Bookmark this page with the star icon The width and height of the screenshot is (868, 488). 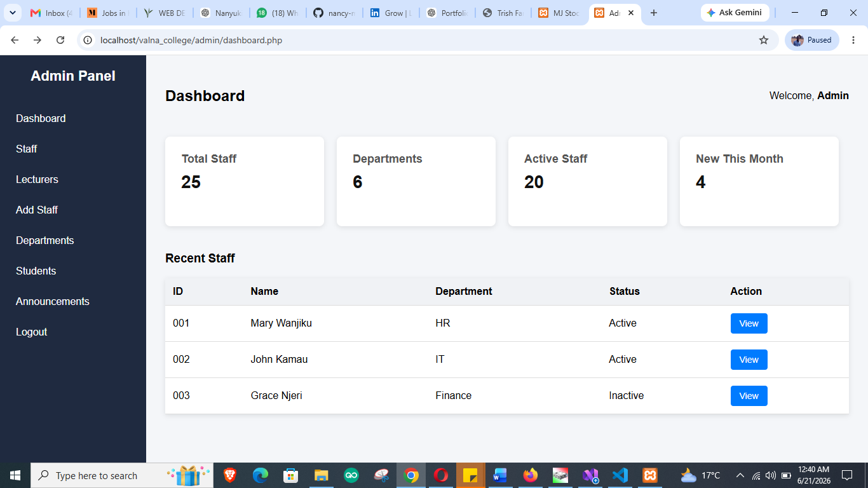coord(764,40)
